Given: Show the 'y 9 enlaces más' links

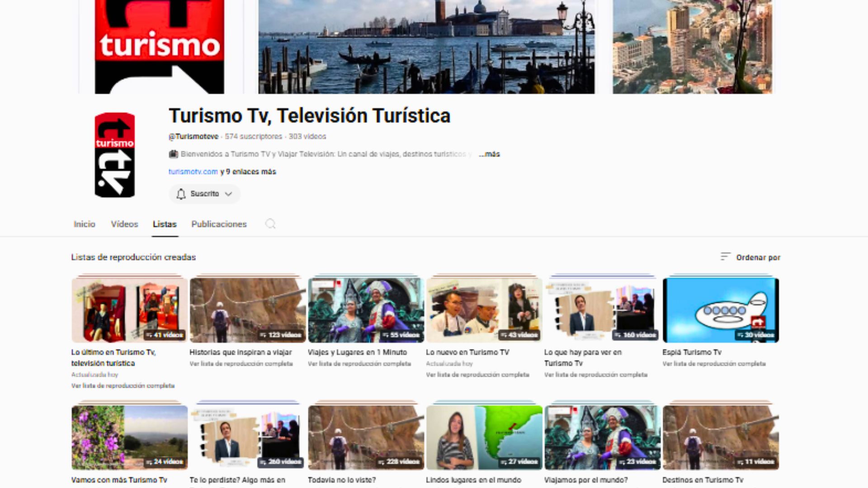Looking at the screenshot, I should point(248,172).
